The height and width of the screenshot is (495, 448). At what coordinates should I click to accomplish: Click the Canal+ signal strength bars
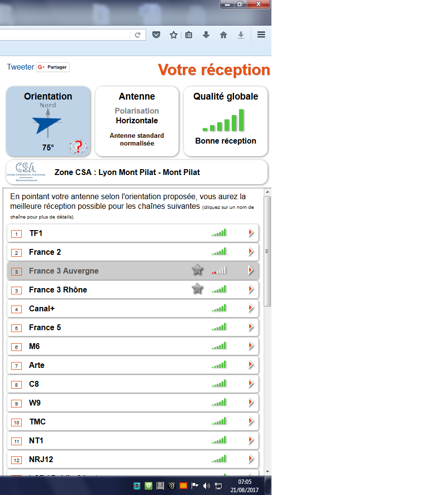(219, 308)
